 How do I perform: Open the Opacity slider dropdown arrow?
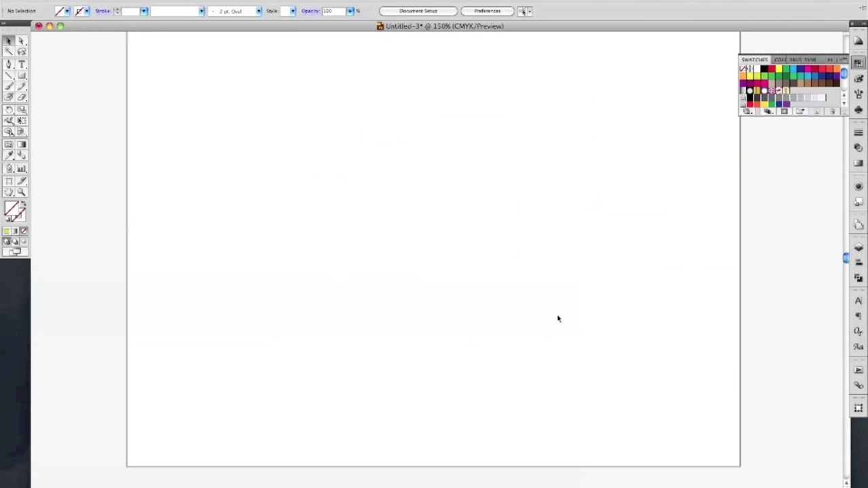[x=350, y=12]
